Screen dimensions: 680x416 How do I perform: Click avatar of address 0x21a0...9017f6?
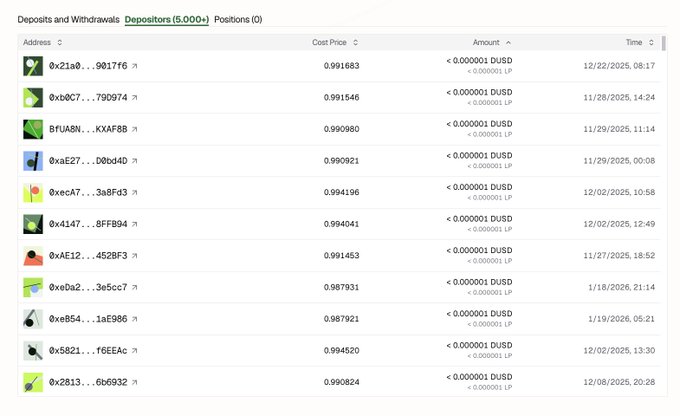coord(33,66)
